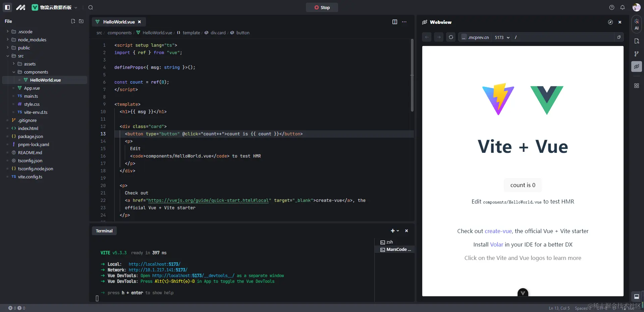Open notifications bell icon
Viewport: 644px width, 312px height.
(623, 7)
